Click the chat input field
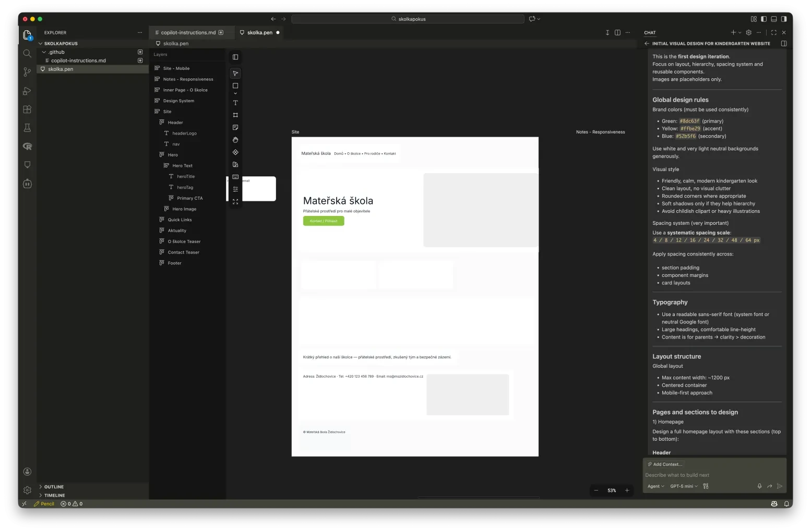 [714, 475]
